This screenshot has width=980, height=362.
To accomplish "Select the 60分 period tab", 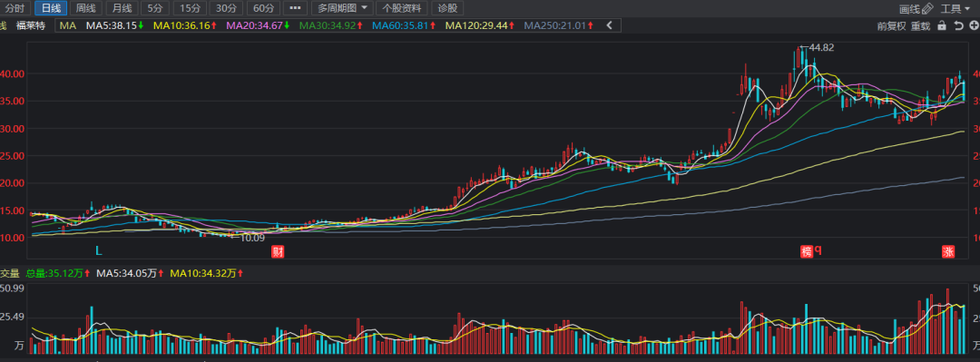I will click(263, 8).
